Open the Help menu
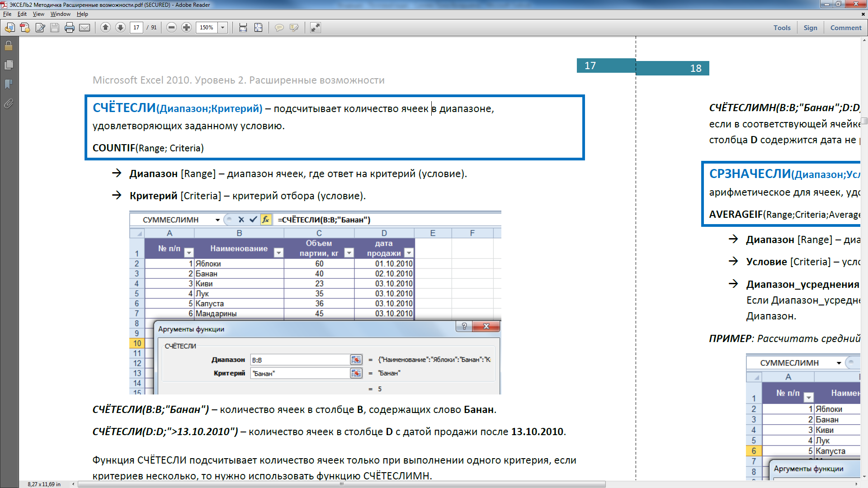This screenshot has height=488, width=868. [82, 14]
